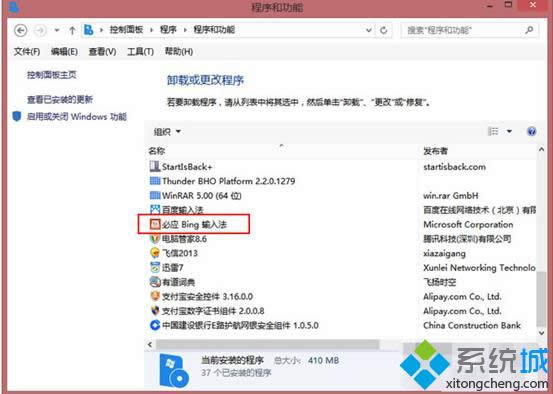Viewport: 553px width, 394px height.
Task: Click the horizontal scrollbar under the list
Action: [x=268, y=344]
